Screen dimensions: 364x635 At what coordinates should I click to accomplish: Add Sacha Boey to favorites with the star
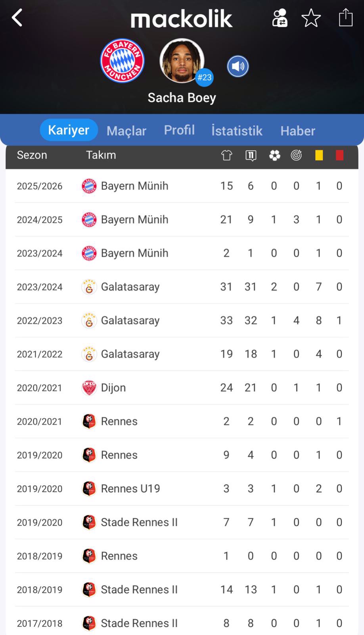(x=311, y=18)
